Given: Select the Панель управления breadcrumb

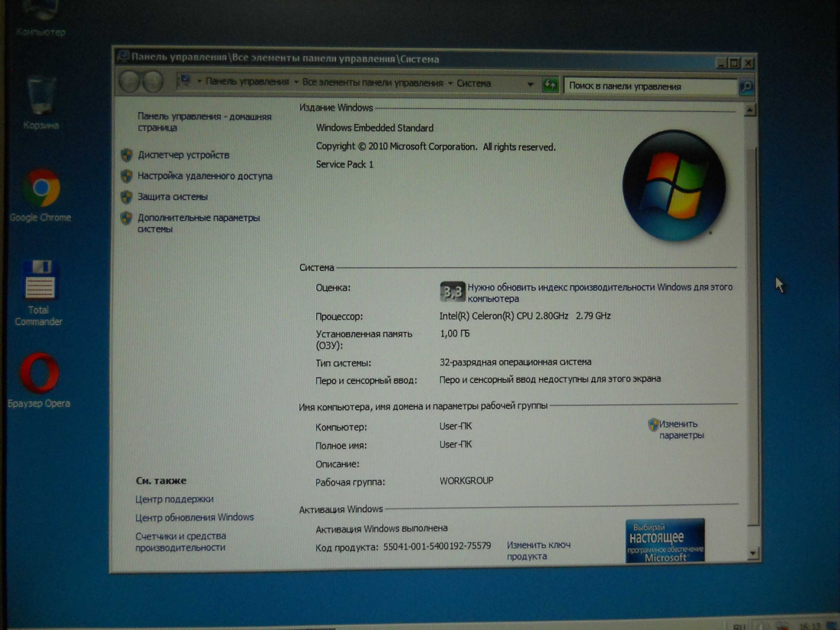Looking at the screenshot, I should point(247,81).
